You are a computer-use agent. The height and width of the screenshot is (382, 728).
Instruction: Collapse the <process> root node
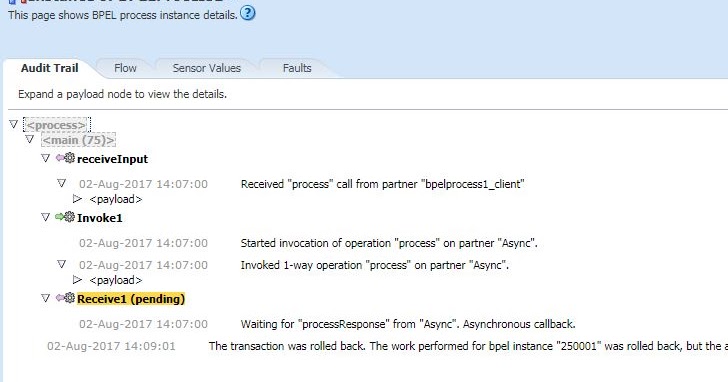pos(13,124)
